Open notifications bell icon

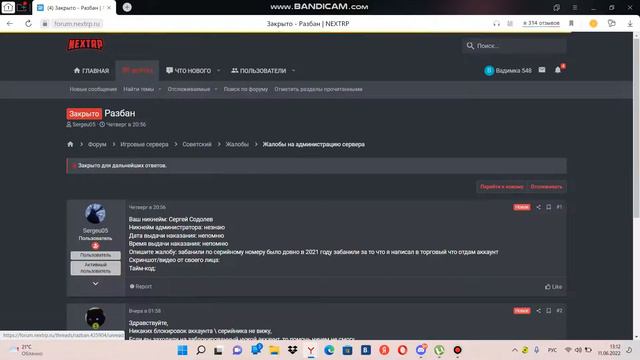tap(558, 70)
